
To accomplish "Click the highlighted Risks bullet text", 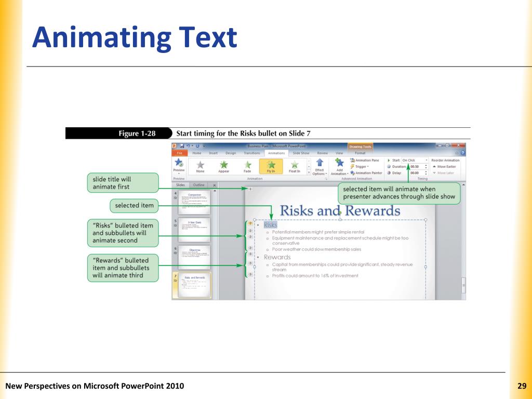I will [x=270, y=225].
